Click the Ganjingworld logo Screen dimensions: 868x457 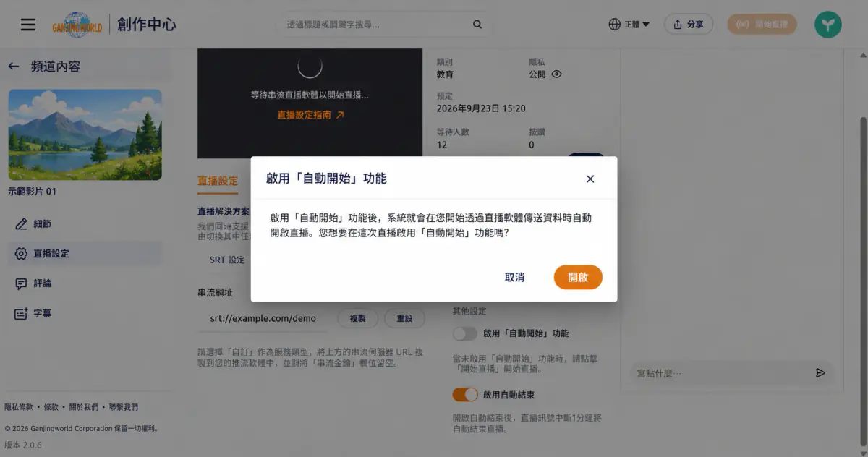[77, 25]
